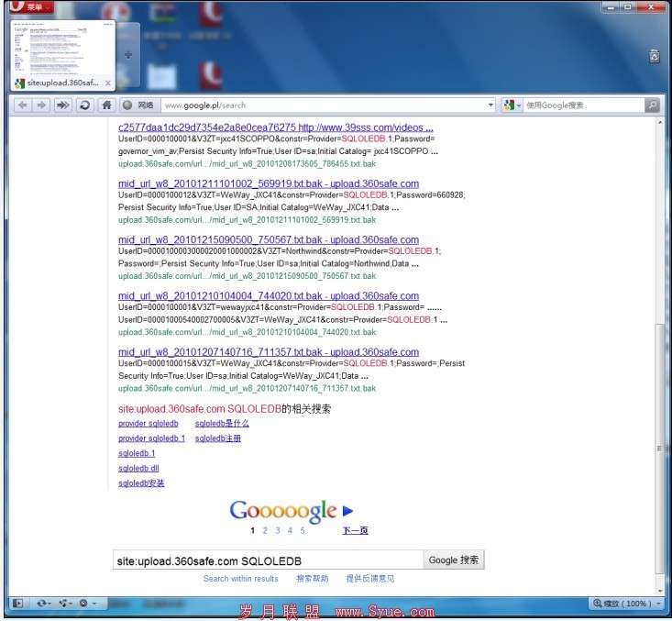
Task: Click the scrollbar up arrow
Action: coord(659,123)
